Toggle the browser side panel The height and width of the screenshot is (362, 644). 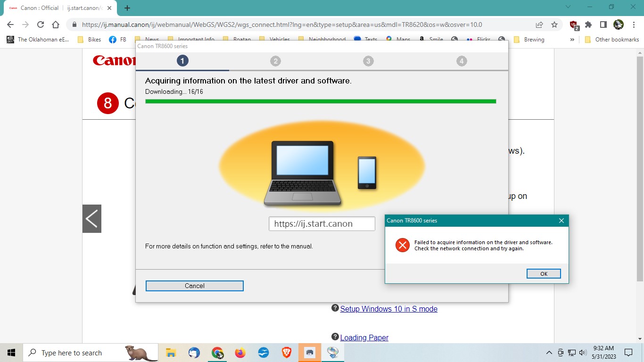click(x=603, y=25)
